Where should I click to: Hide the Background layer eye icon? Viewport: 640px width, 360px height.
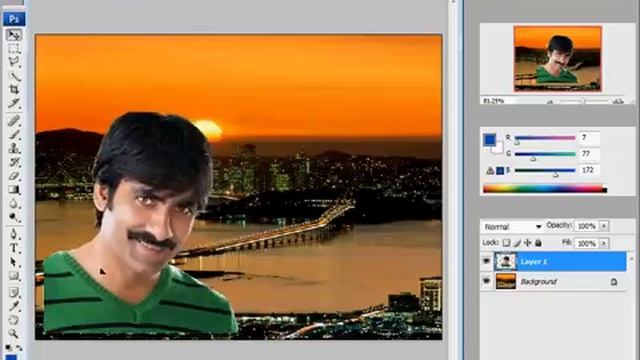tap(486, 281)
